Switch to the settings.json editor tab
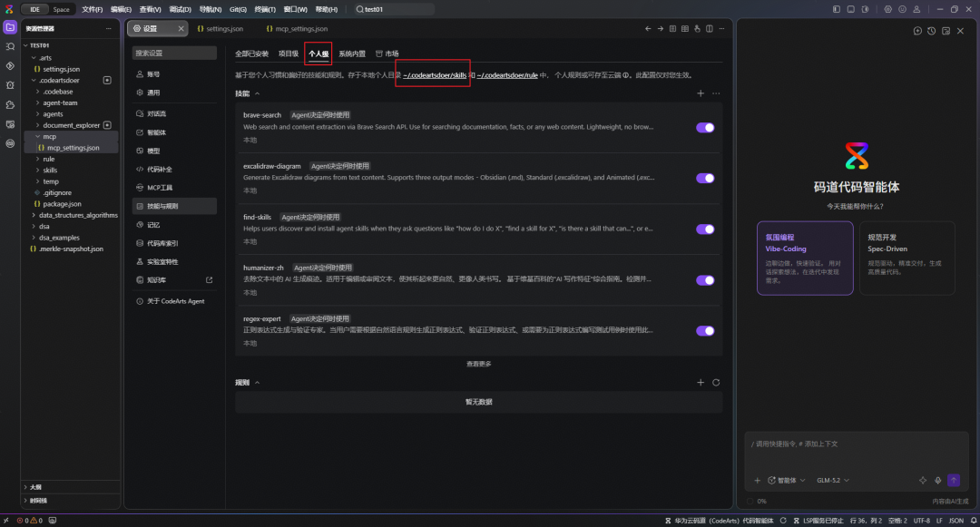The width and height of the screenshot is (980, 527). pyautogui.click(x=220, y=29)
